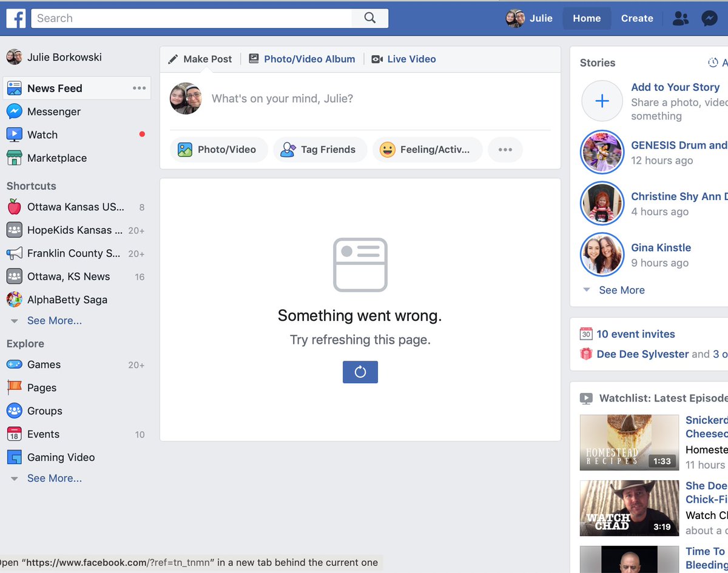Play Watch Chad video thumbnail

pyautogui.click(x=629, y=508)
